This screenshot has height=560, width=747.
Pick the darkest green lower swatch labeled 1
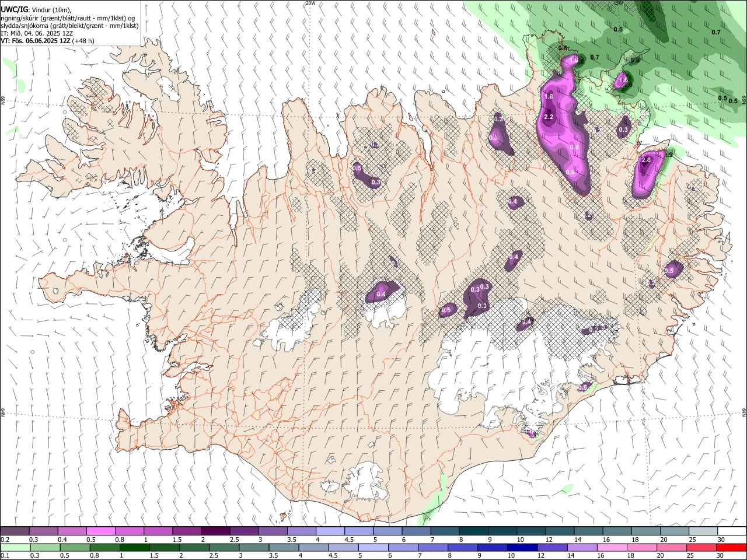134,547
